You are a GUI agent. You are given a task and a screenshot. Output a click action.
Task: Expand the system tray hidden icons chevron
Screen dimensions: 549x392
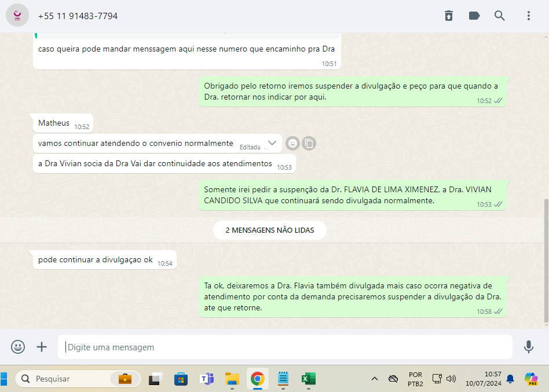click(x=375, y=379)
